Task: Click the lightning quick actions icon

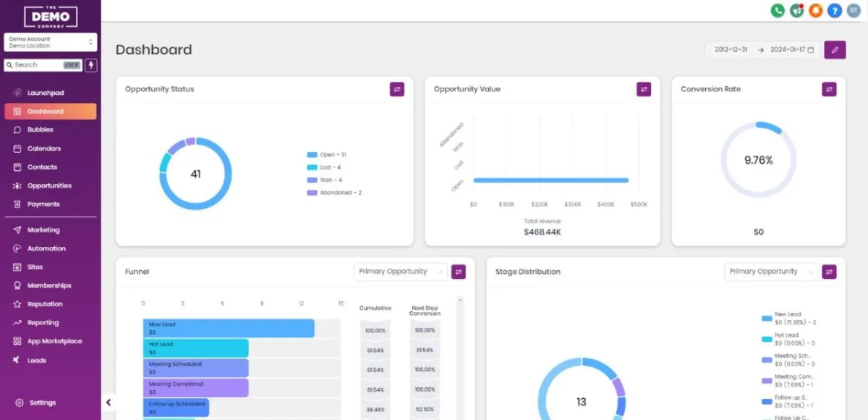Action: (91, 65)
